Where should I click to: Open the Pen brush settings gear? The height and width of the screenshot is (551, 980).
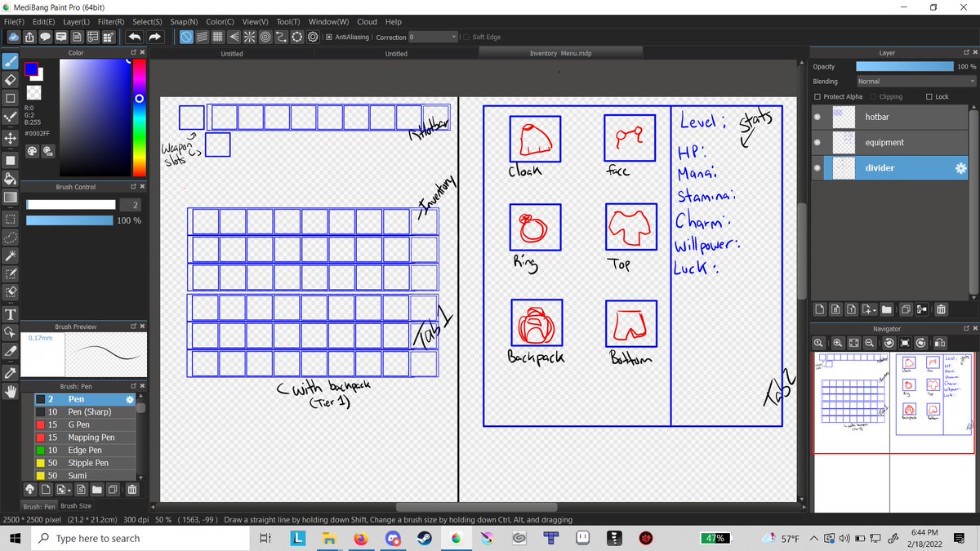[129, 399]
